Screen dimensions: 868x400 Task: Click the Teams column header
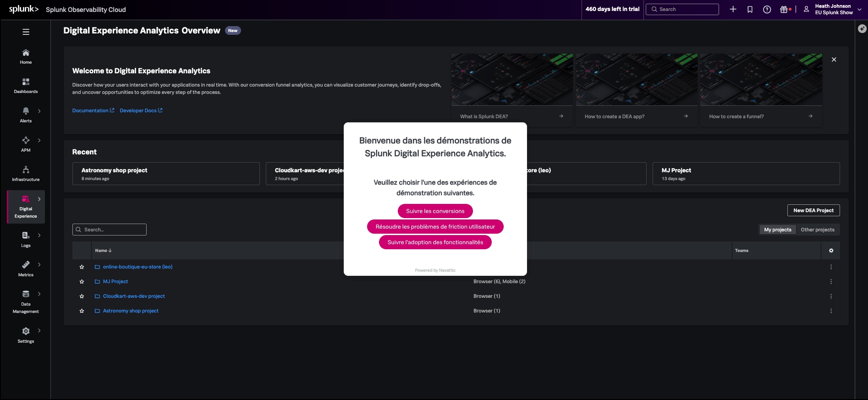742,251
